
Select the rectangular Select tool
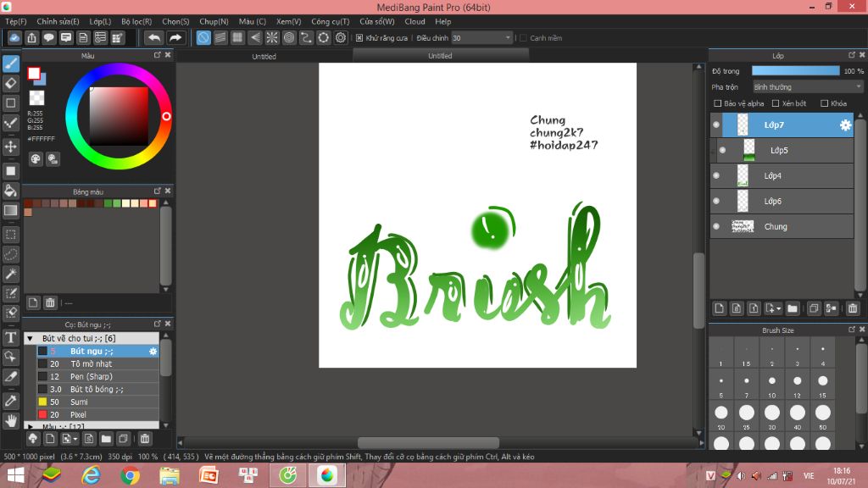(x=10, y=235)
